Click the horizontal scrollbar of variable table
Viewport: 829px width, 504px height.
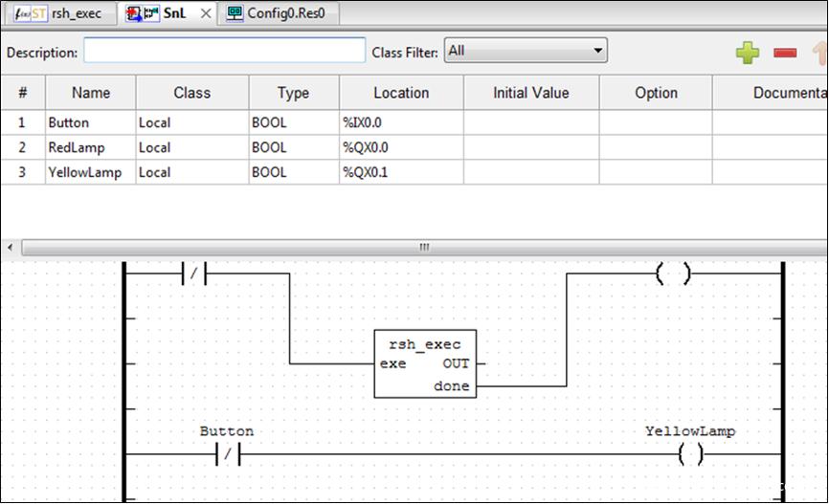point(421,248)
